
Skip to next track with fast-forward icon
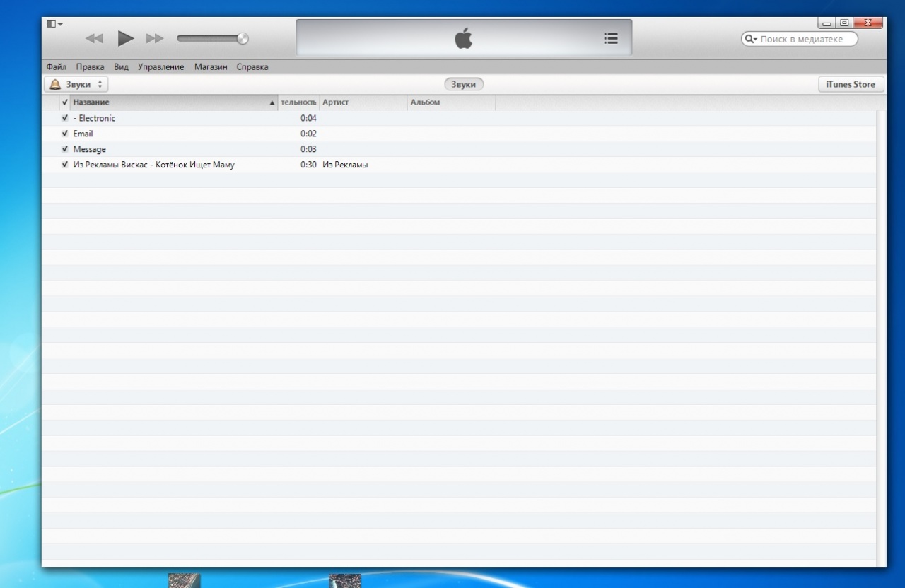click(155, 39)
